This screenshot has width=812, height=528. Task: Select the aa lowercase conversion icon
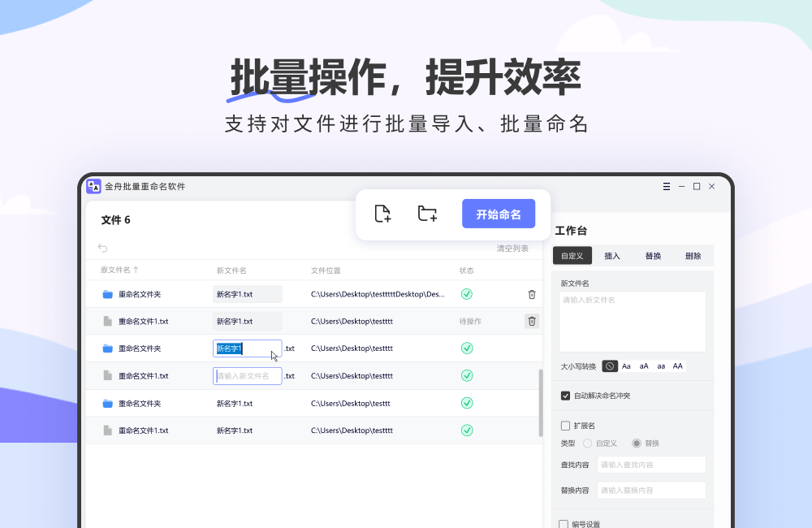coord(660,366)
